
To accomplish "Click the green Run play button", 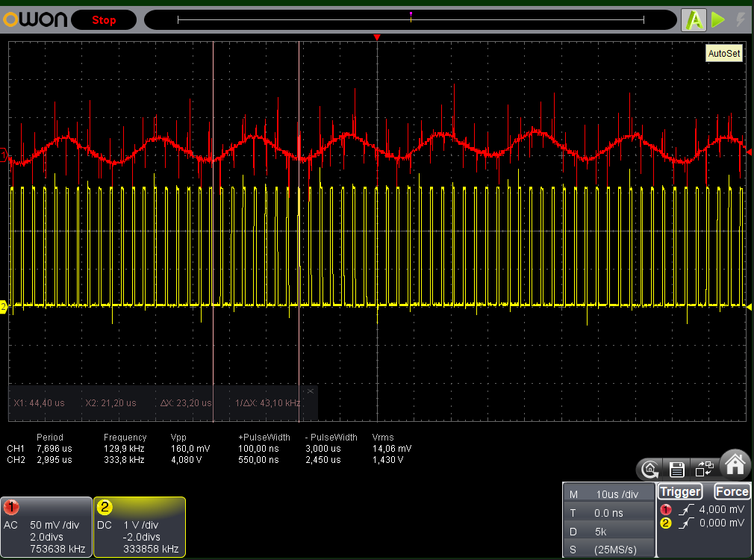I will 718,19.
